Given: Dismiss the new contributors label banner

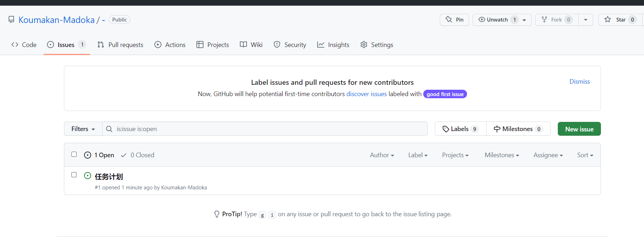Looking at the screenshot, I should tap(579, 82).
